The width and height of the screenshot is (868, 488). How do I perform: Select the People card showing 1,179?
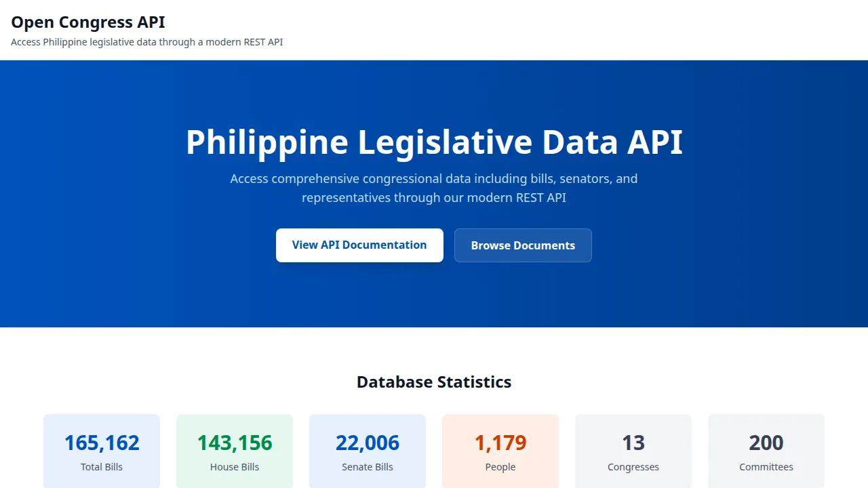point(500,451)
